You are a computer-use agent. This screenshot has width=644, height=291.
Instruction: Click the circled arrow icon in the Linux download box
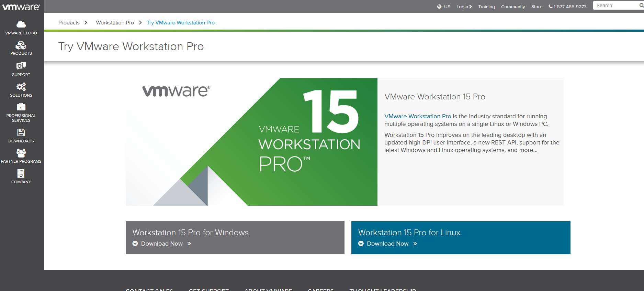pos(361,244)
